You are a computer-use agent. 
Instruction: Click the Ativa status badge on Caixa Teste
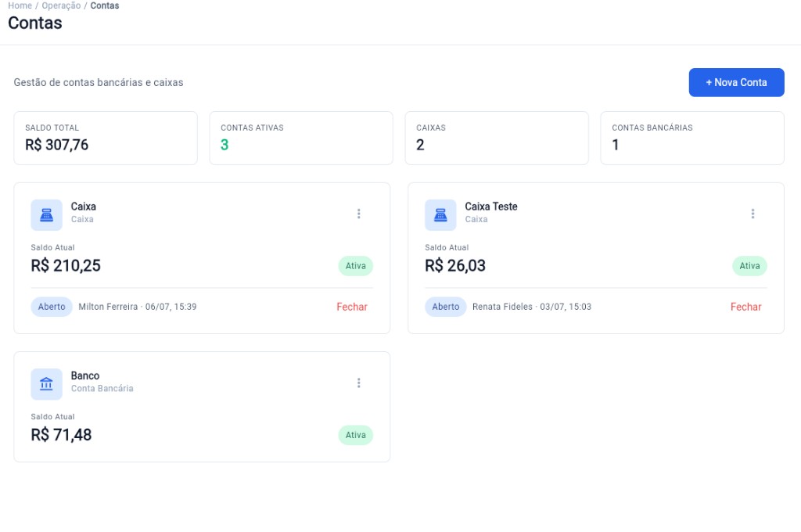(x=749, y=266)
